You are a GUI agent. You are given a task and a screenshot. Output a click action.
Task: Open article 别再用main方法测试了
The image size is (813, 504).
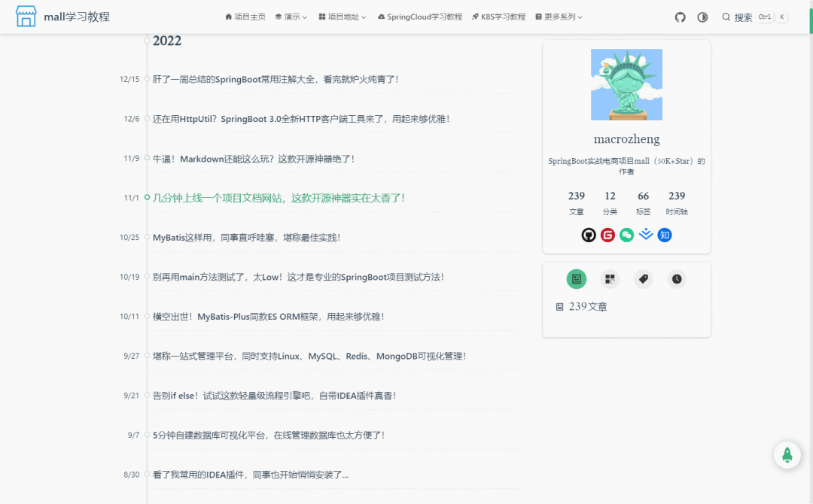point(299,277)
